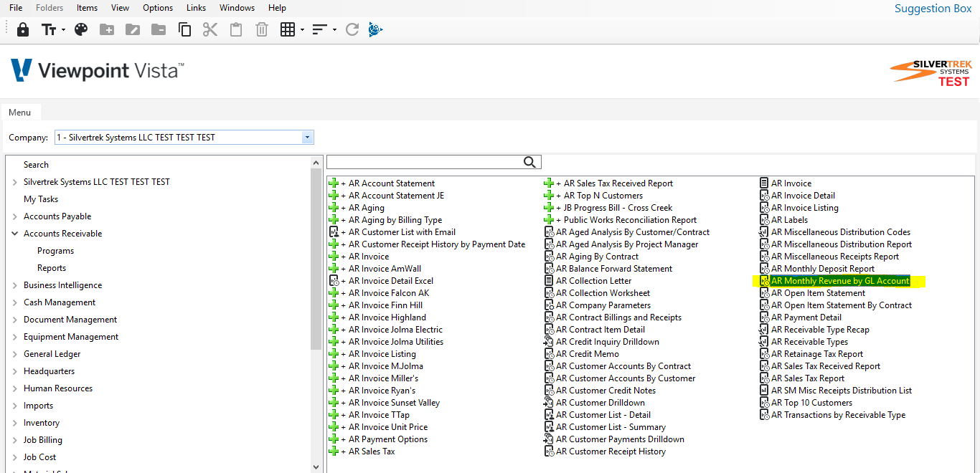Open the Company dropdown list
980x473 pixels.
tap(308, 138)
